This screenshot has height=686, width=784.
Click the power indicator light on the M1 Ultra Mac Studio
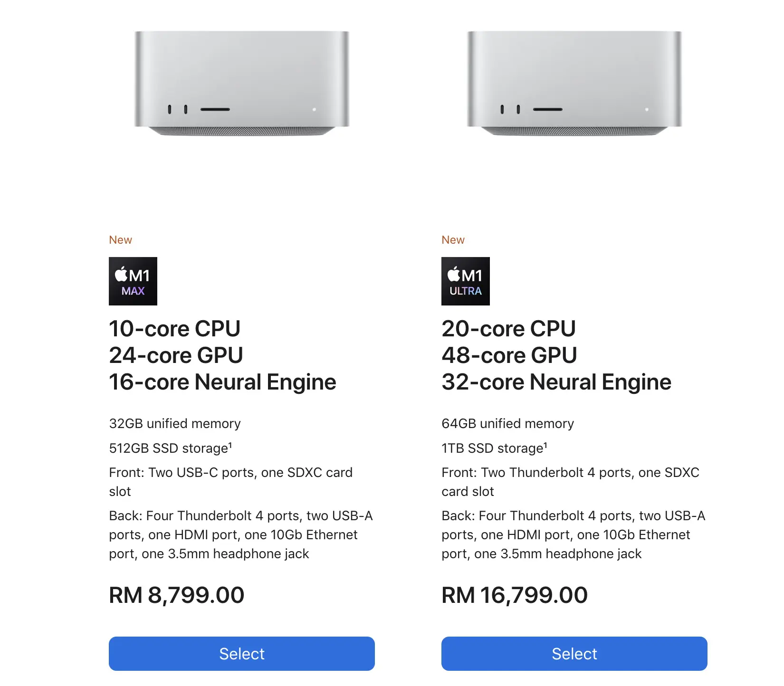click(x=647, y=109)
